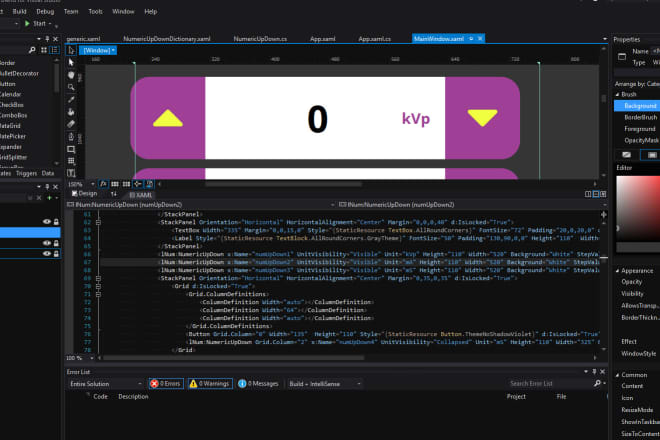
Task: Click the green Start play button
Action: click(27, 24)
